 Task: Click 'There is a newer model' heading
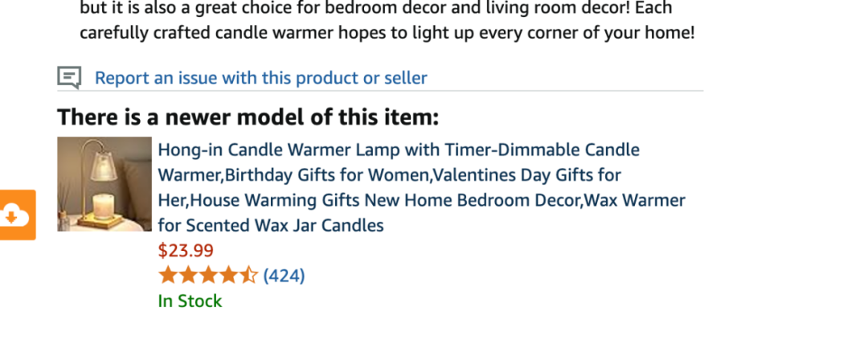point(248,117)
